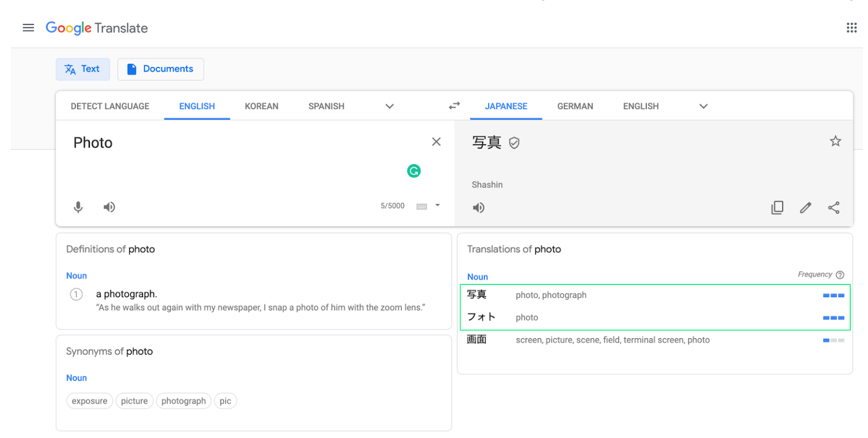The height and width of the screenshot is (438, 868).
Task: Click definition text 'a photograph.'
Action: coord(126,294)
